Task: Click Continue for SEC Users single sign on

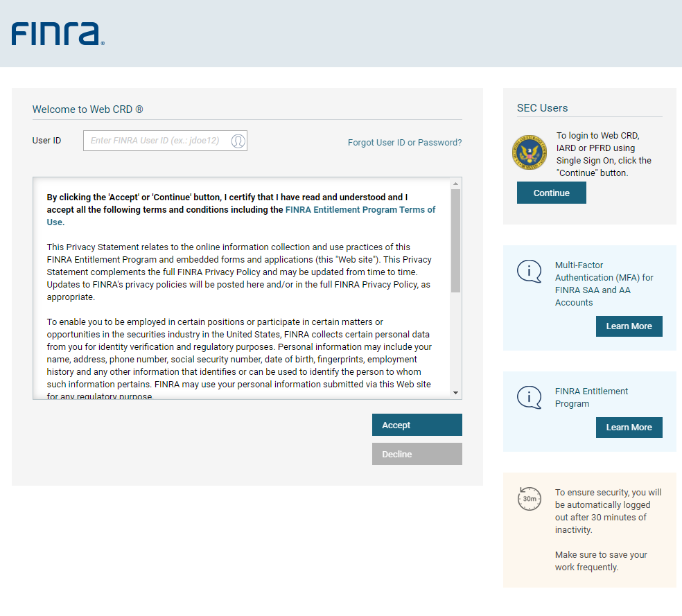Action: click(552, 193)
